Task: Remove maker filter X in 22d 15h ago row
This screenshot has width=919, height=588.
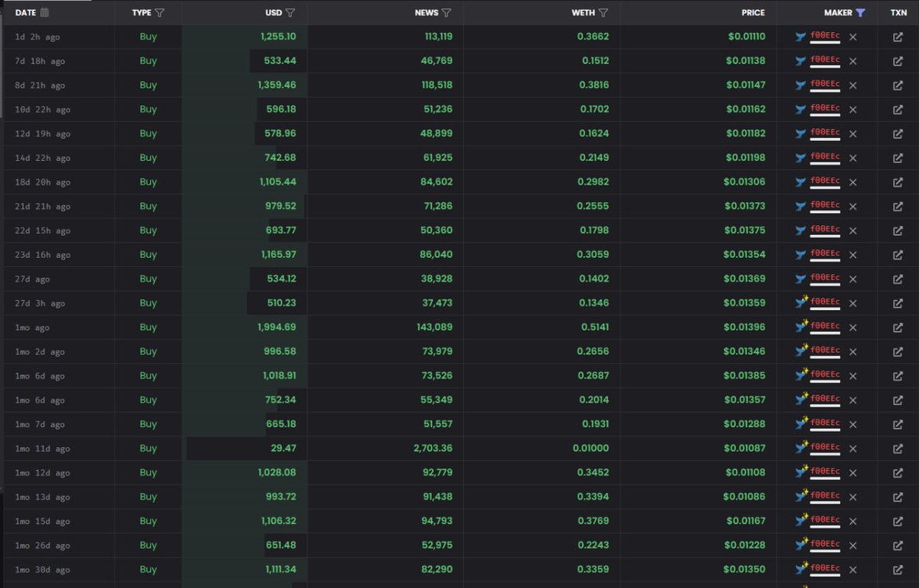Action: tap(852, 230)
